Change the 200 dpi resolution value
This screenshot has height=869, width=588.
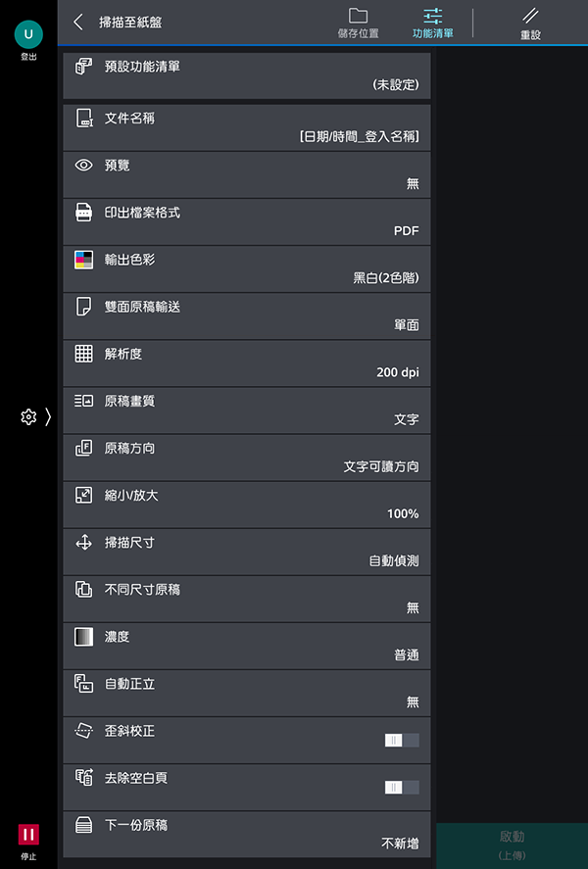click(x=398, y=372)
